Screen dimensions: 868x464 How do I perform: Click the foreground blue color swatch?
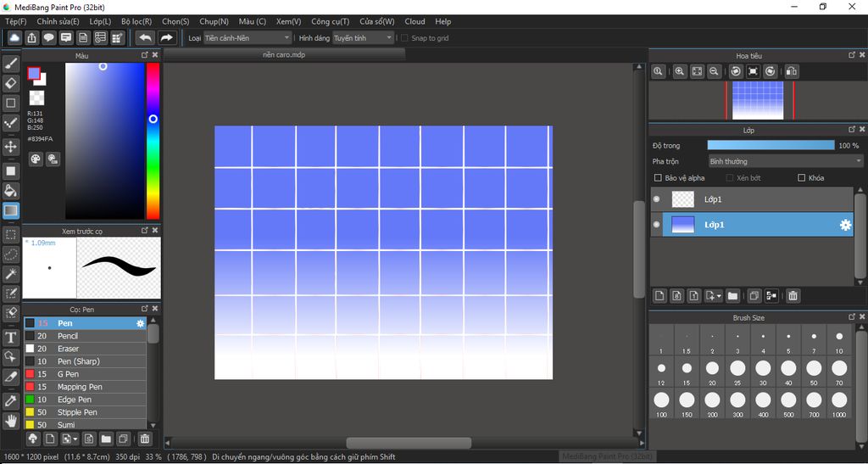[x=34, y=74]
